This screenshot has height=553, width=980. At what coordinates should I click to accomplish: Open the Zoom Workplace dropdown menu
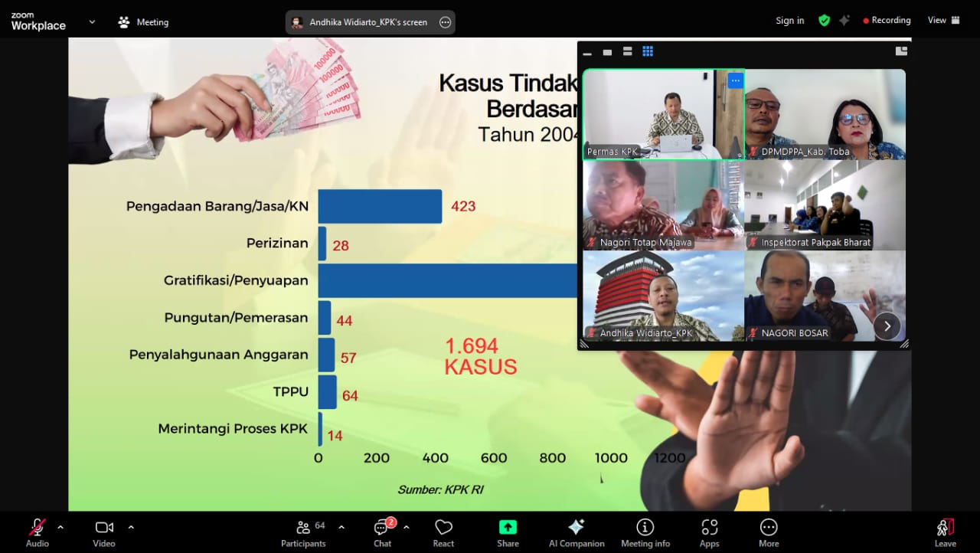(x=92, y=22)
